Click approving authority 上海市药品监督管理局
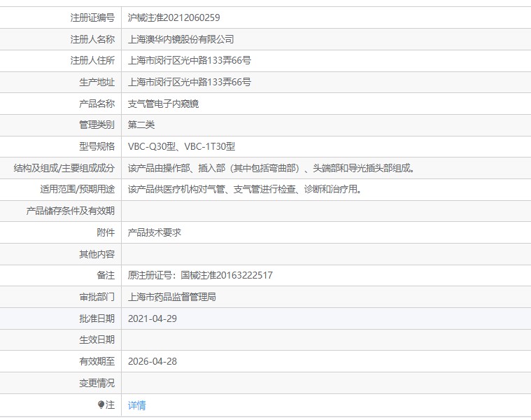Viewport: 531px width, 420px height. 172,297
